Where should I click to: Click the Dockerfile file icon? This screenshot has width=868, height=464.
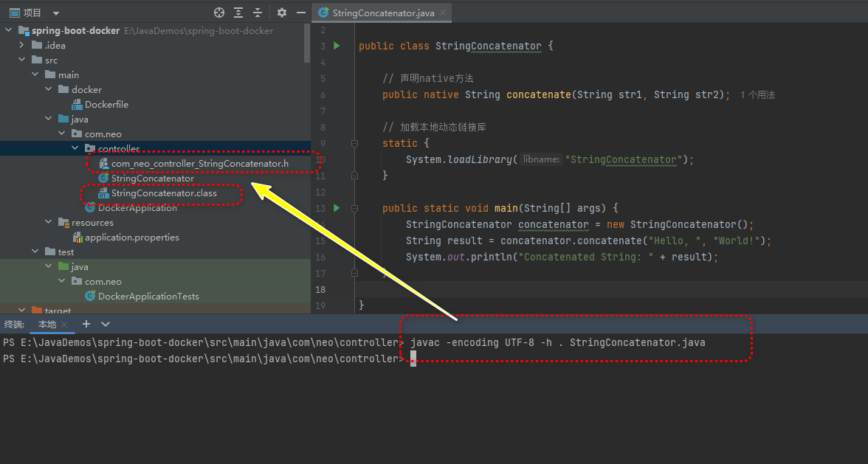[x=77, y=104]
